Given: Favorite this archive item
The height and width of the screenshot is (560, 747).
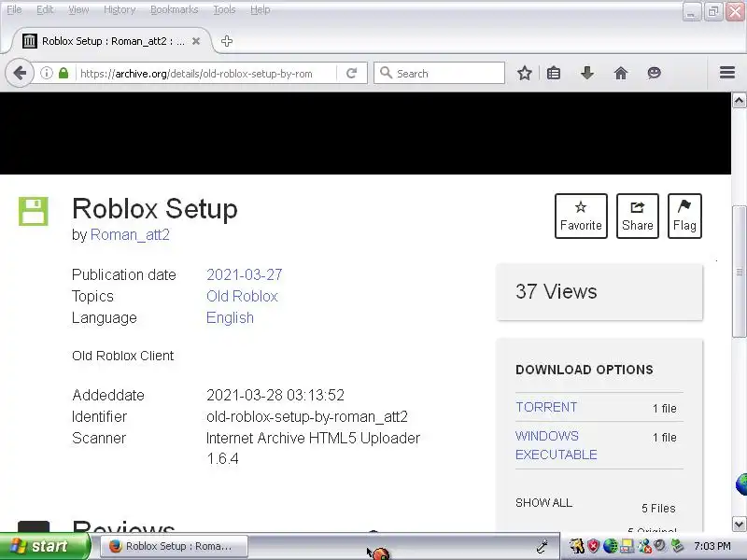Looking at the screenshot, I should click(581, 216).
